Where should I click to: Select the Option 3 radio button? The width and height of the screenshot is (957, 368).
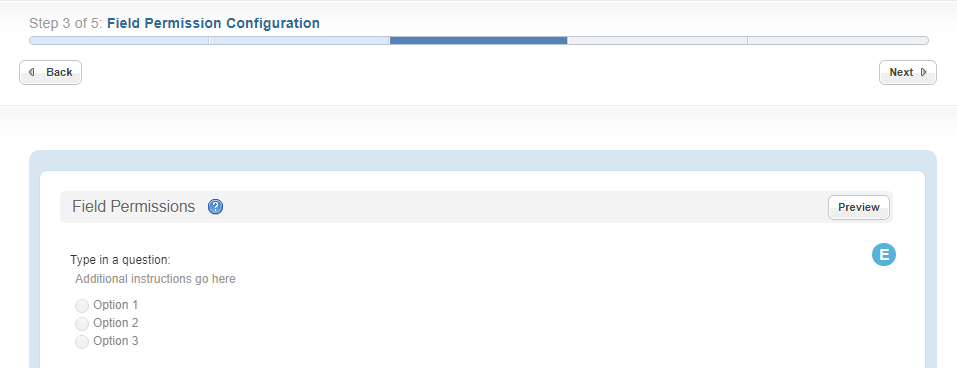point(82,342)
